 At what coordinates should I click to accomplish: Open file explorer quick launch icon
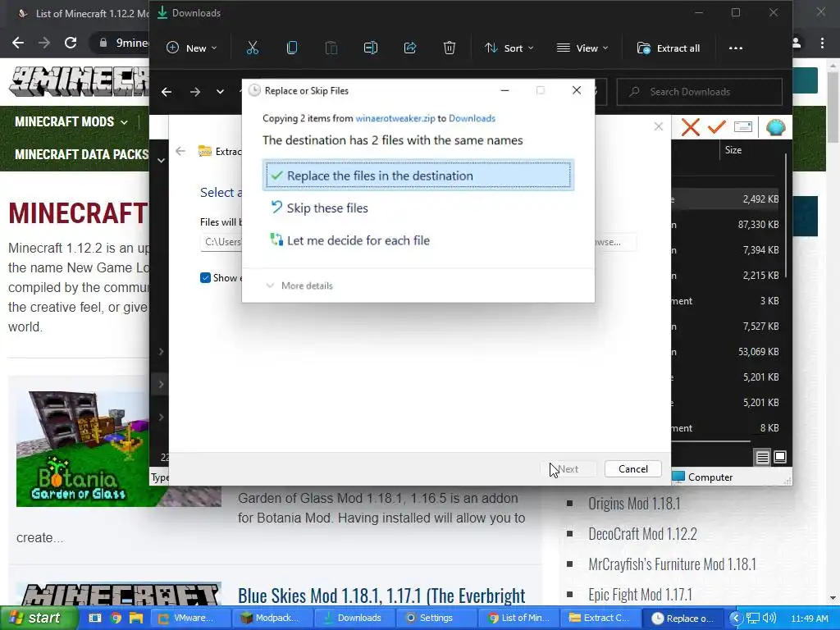(x=136, y=618)
